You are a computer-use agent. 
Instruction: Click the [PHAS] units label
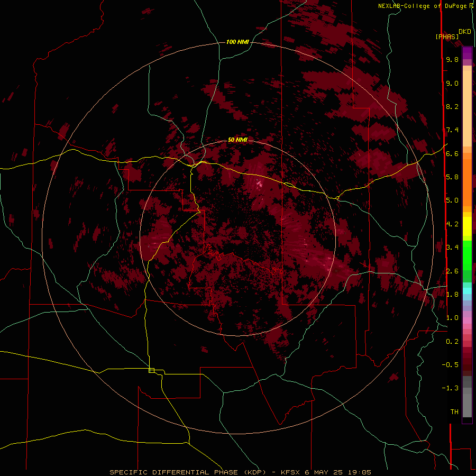click(447, 36)
